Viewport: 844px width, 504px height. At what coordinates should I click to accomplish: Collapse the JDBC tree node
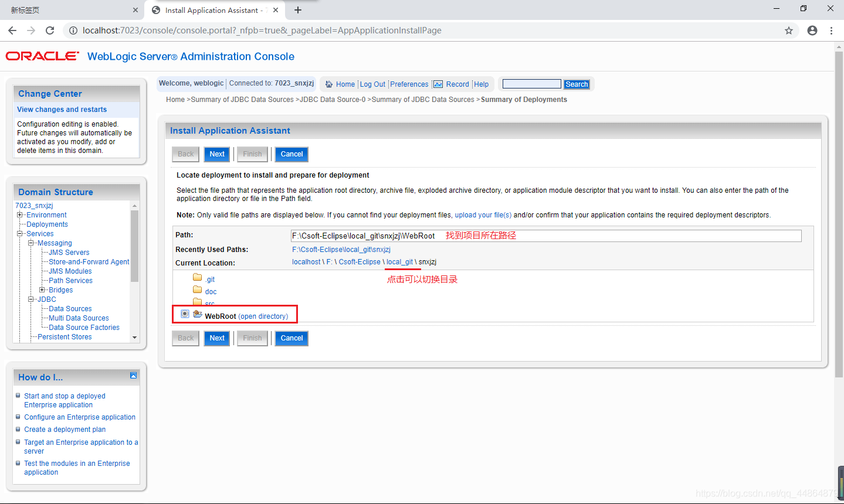pyautogui.click(x=31, y=299)
